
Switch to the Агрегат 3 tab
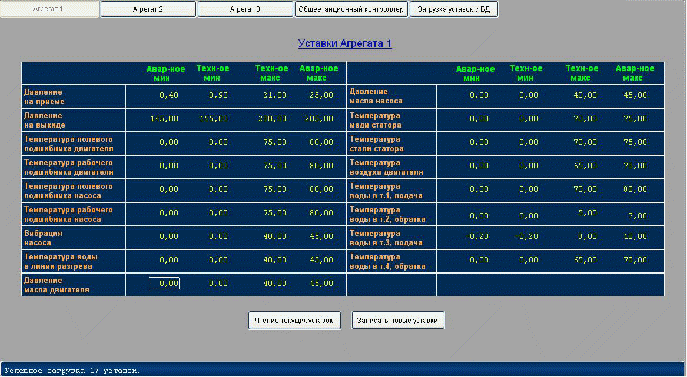point(245,9)
